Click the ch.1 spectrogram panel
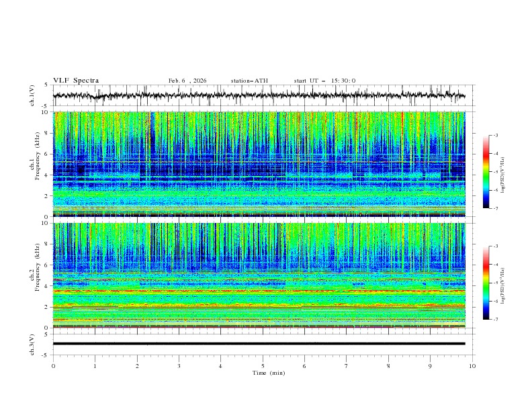 pos(259,164)
